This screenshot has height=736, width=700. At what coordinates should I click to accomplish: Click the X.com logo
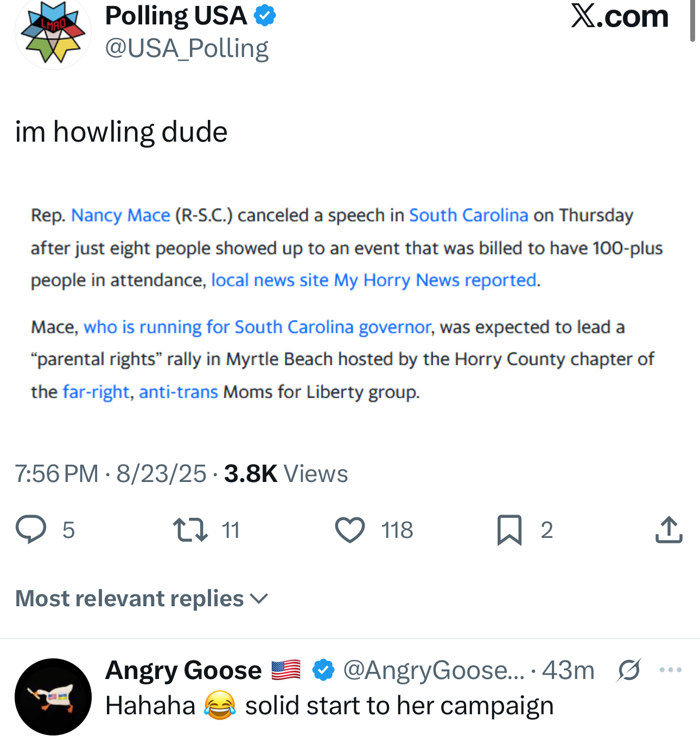tap(620, 16)
